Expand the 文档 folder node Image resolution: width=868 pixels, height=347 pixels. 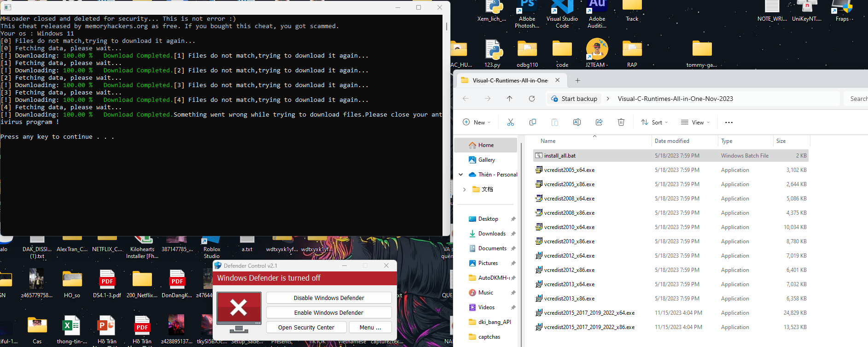(x=464, y=189)
